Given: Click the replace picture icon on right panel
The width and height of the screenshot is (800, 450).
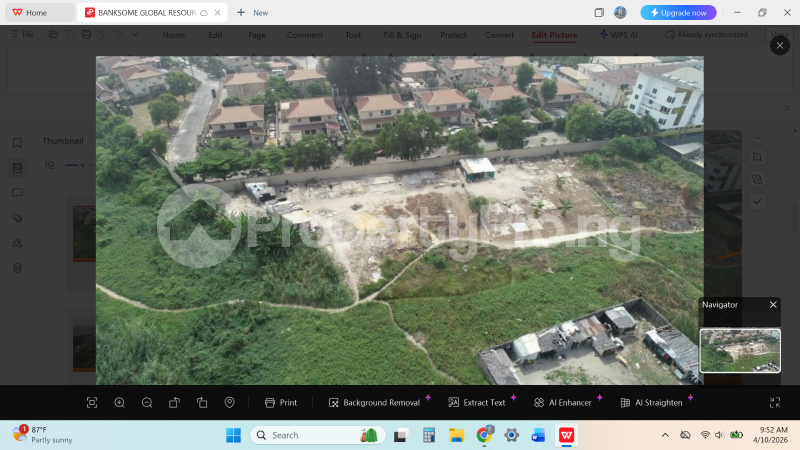Looking at the screenshot, I should click(x=757, y=180).
